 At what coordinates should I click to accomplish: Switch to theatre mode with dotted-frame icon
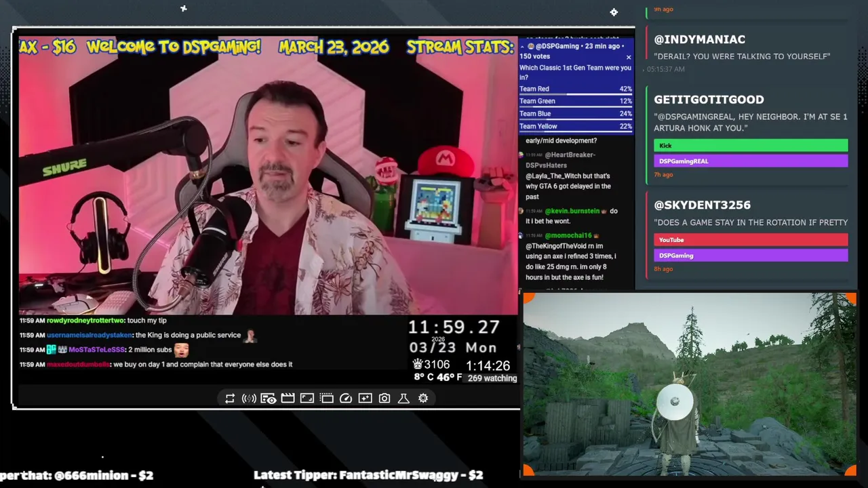click(326, 399)
